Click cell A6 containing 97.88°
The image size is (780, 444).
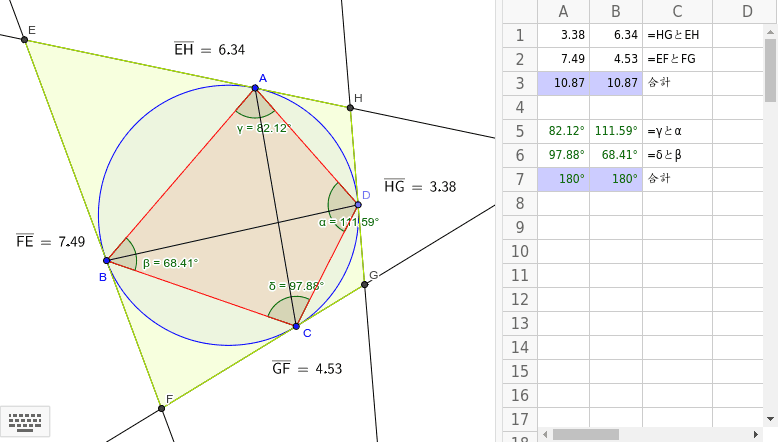564,155
